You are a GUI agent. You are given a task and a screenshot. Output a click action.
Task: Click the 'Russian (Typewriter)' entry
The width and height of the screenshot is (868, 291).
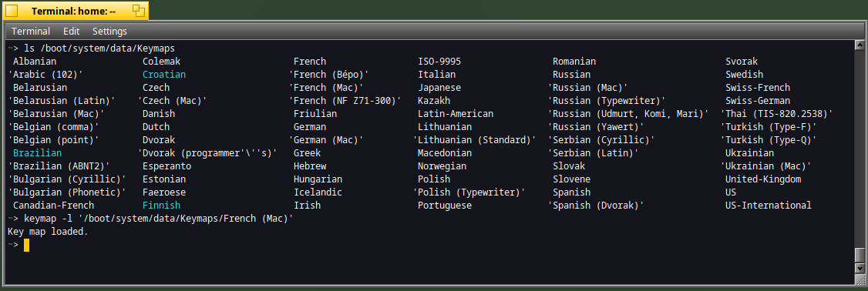[606, 101]
